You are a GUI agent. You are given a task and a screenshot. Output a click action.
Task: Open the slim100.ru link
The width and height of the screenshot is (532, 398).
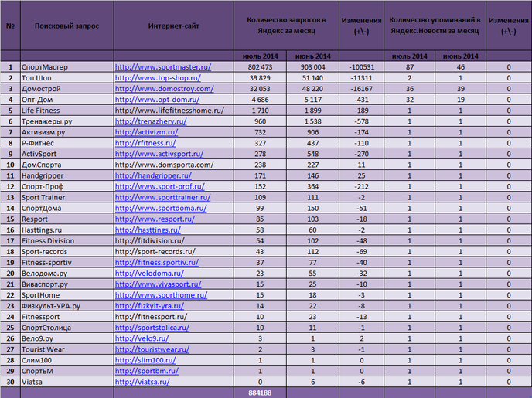coord(145,360)
